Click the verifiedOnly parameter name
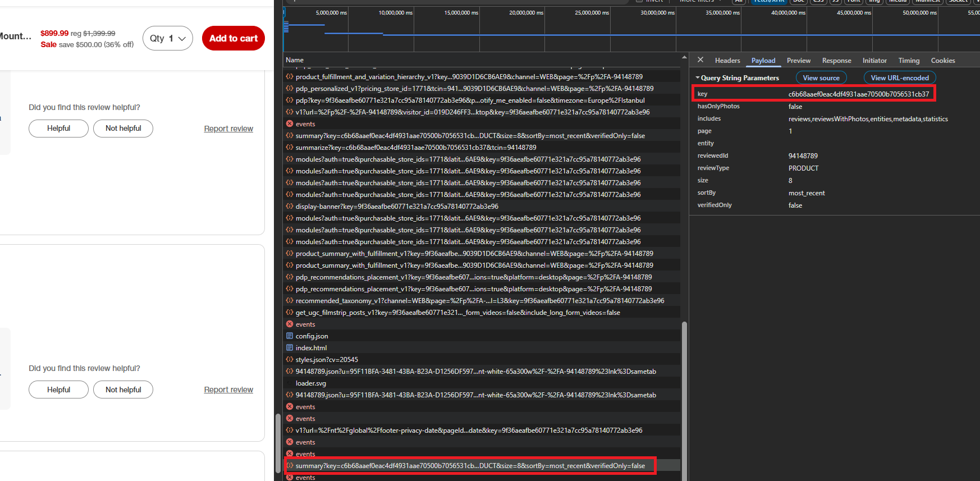This screenshot has width=980, height=481. [x=715, y=205]
